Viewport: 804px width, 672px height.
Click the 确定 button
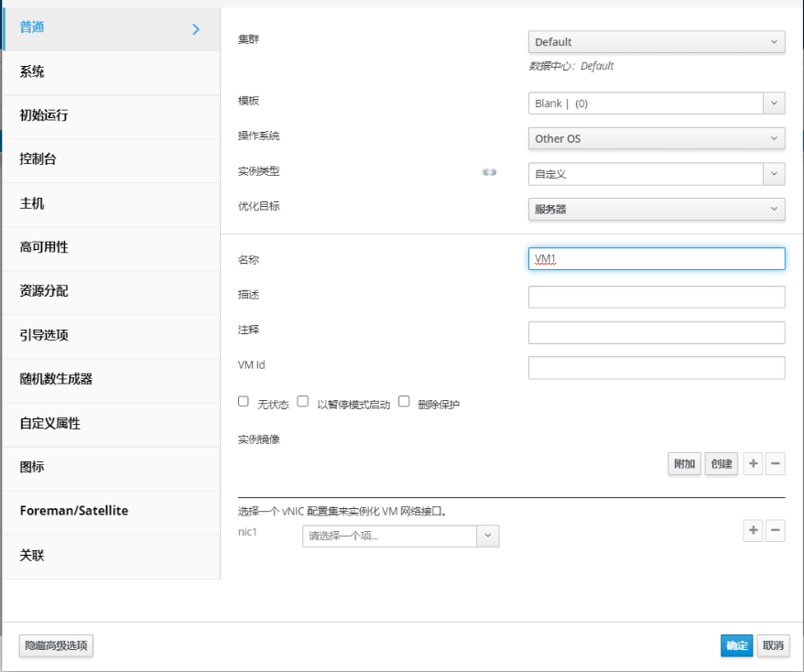click(736, 645)
